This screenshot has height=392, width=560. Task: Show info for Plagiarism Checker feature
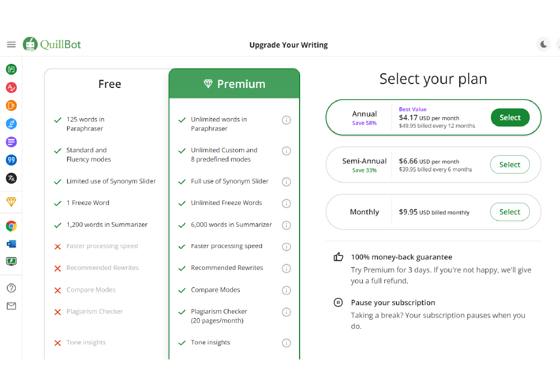(286, 312)
